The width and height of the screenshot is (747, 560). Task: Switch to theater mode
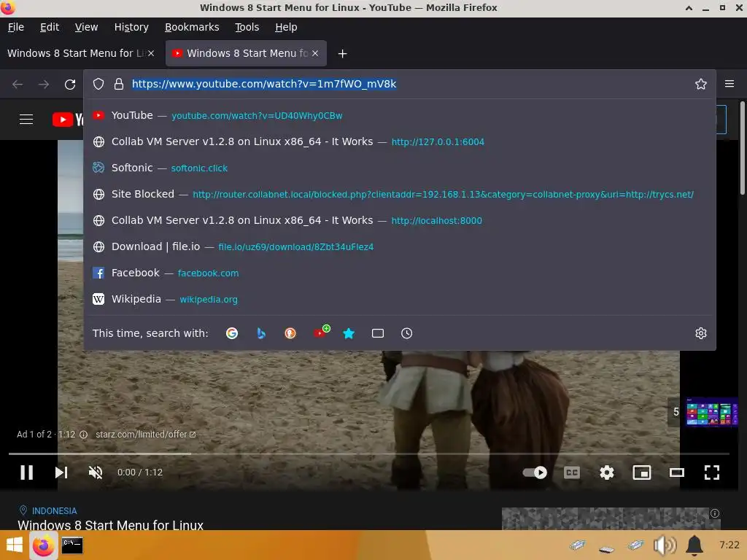tap(676, 472)
